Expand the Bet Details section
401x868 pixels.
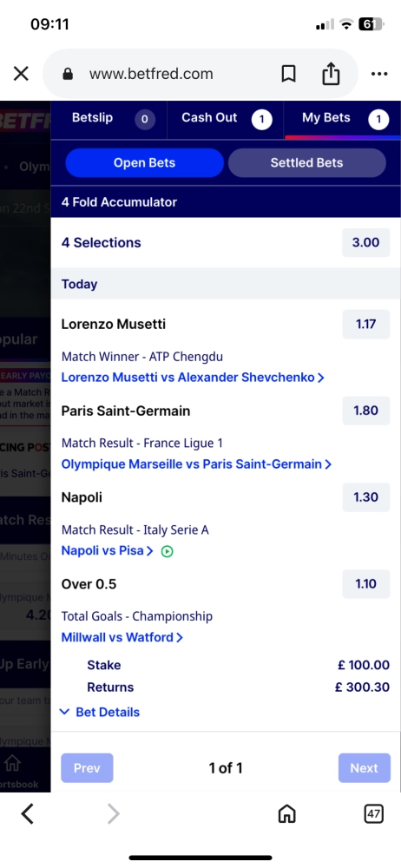[x=100, y=712]
